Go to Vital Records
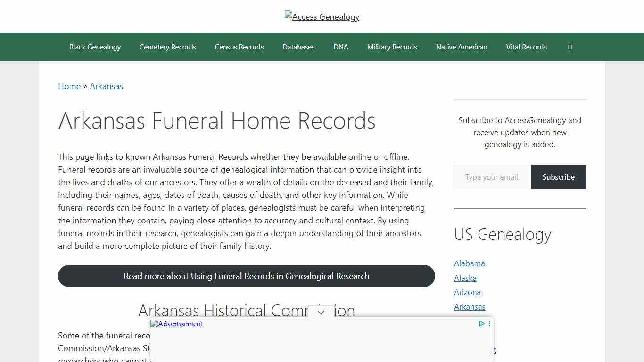 tap(526, 47)
